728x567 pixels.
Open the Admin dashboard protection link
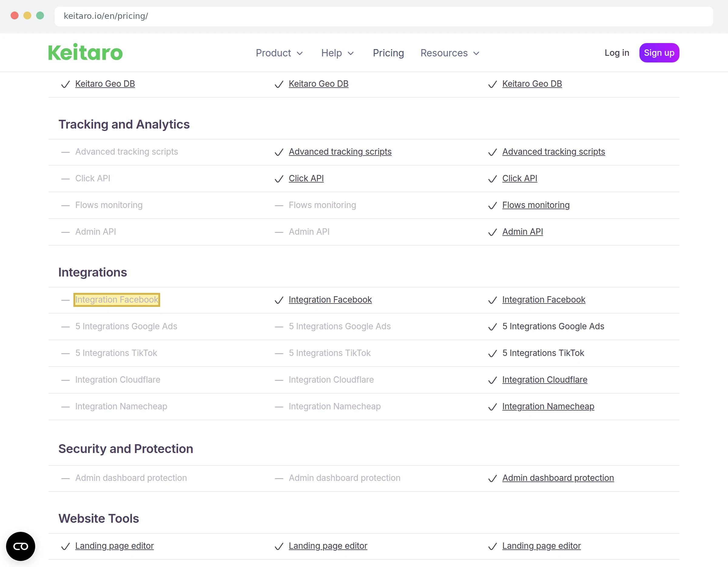(x=558, y=478)
